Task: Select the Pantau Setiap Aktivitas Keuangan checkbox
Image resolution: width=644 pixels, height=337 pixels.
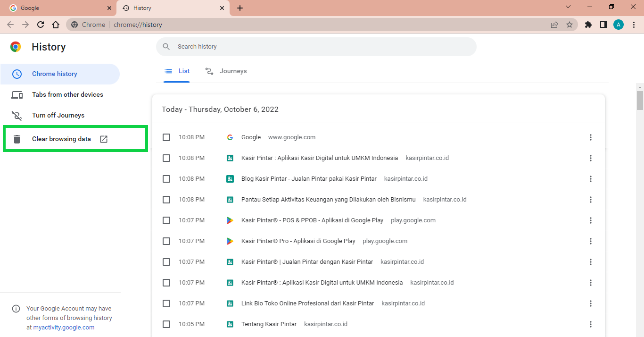Action: 166,200
